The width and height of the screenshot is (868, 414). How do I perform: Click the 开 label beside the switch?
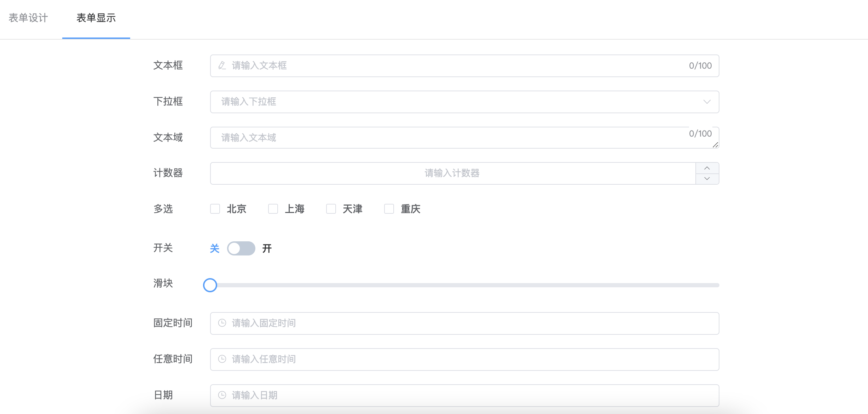[267, 248]
